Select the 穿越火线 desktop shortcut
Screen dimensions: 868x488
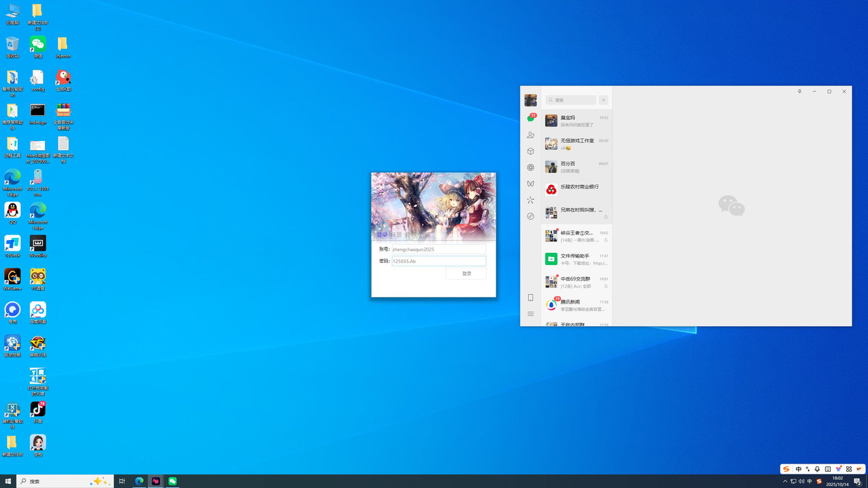click(x=38, y=346)
